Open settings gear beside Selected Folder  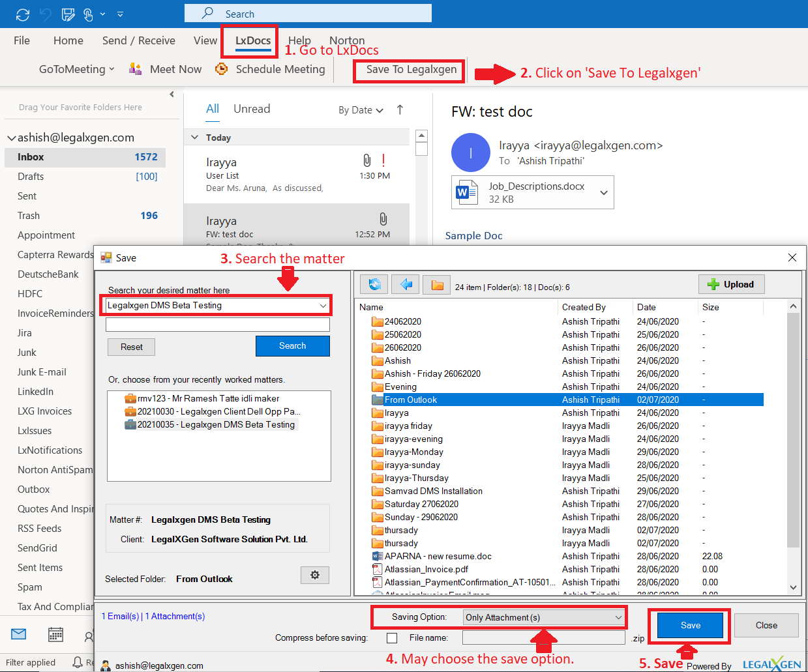315,575
